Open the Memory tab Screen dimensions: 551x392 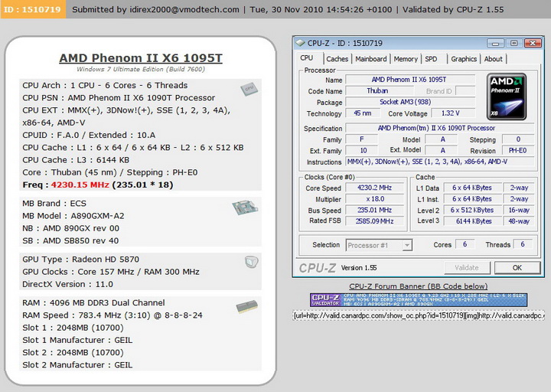[x=406, y=59]
